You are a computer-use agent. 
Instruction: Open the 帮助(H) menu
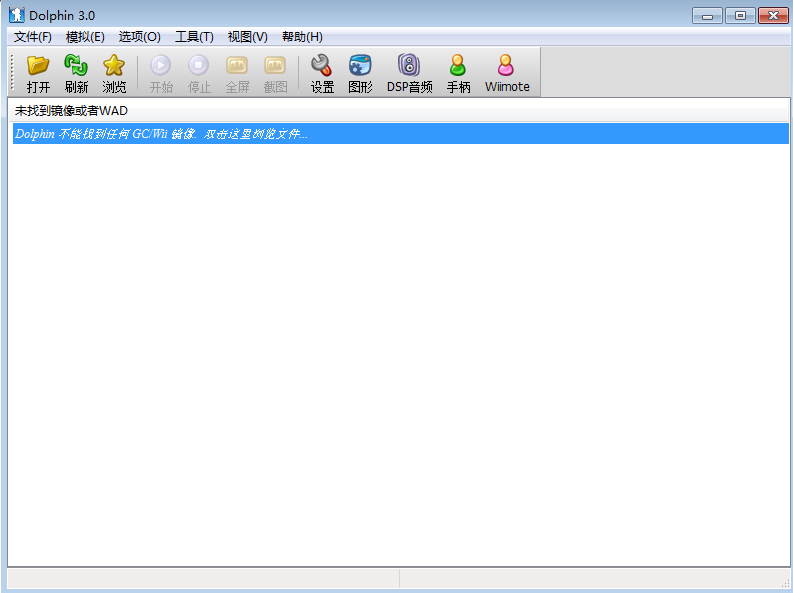[x=302, y=37]
